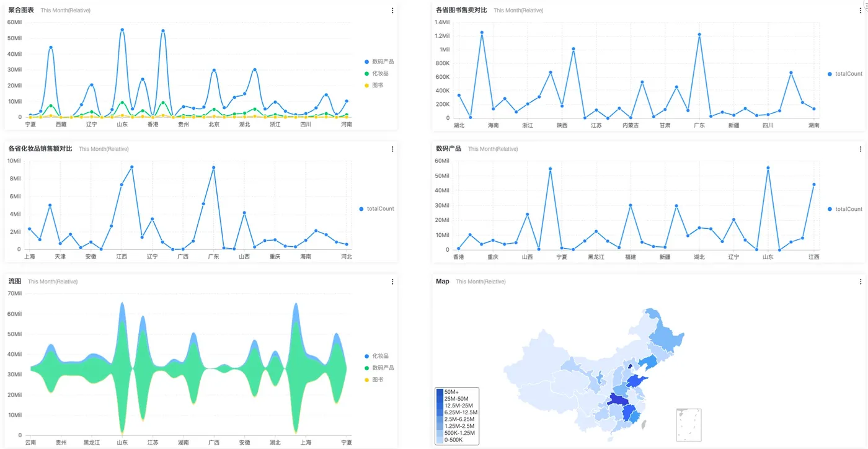Toggle totalCount legend in 数码产品 chart
This screenshot has width=868, height=449.
(845, 209)
